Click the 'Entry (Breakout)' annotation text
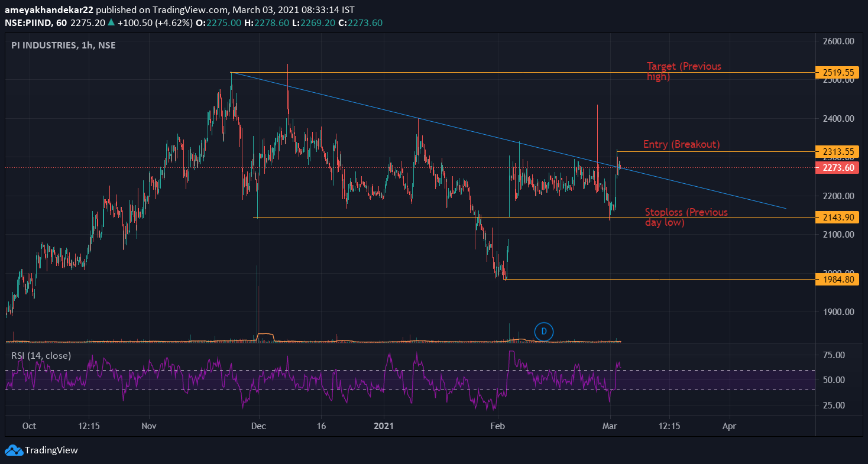This screenshot has width=868, height=464. [681, 144]
